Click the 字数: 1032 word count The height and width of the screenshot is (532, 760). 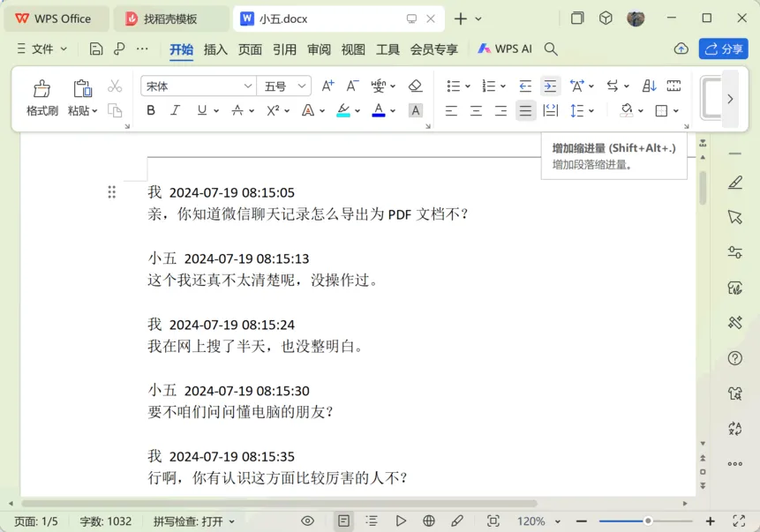coord(106,521)
